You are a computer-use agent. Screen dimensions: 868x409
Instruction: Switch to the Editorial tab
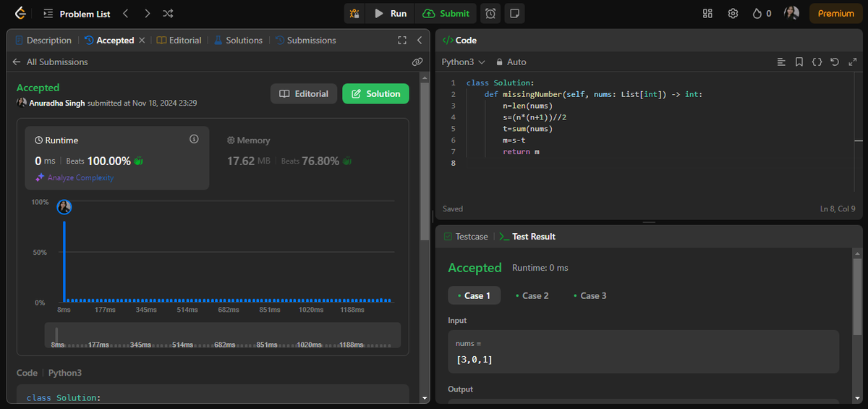tap(179, 41)
